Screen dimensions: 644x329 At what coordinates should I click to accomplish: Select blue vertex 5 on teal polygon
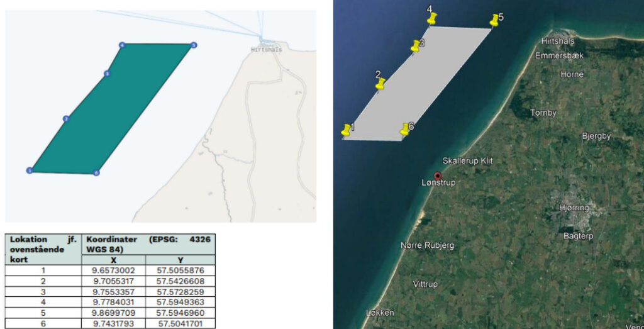[194, 45]
